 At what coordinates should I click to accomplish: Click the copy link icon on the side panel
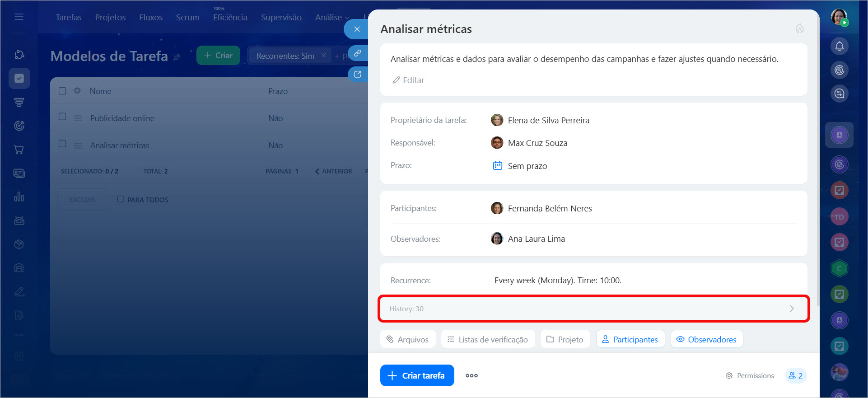coord(358,53)
